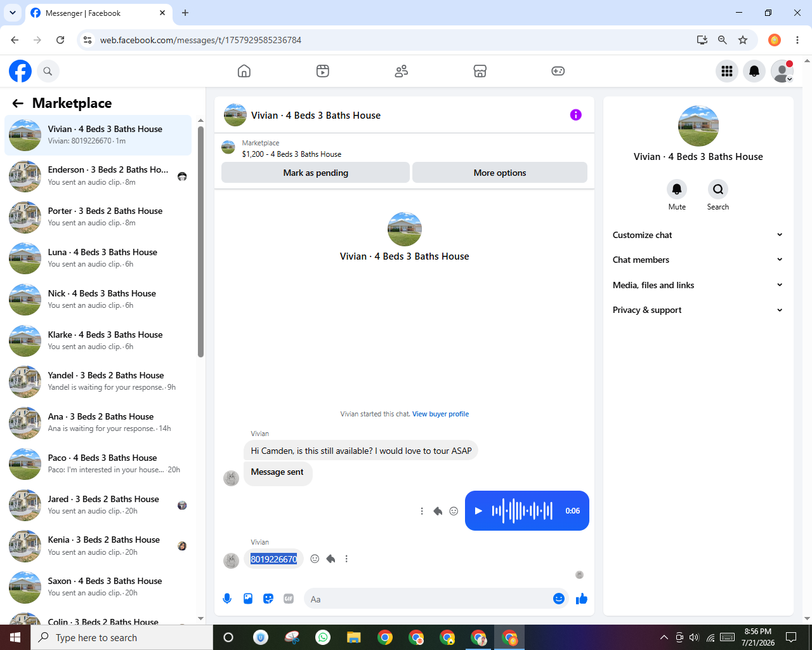Select the Ana 3 Beds 2 Baths conversation
The image size is (812, 650).
pos(98,423)
